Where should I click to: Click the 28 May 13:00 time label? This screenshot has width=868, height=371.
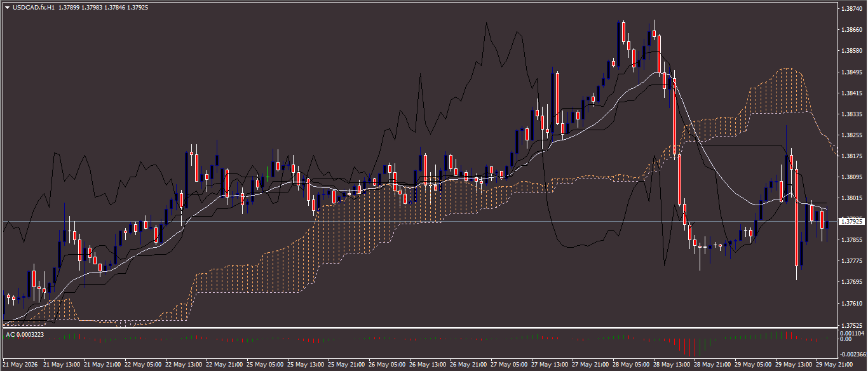pos(672,365)
